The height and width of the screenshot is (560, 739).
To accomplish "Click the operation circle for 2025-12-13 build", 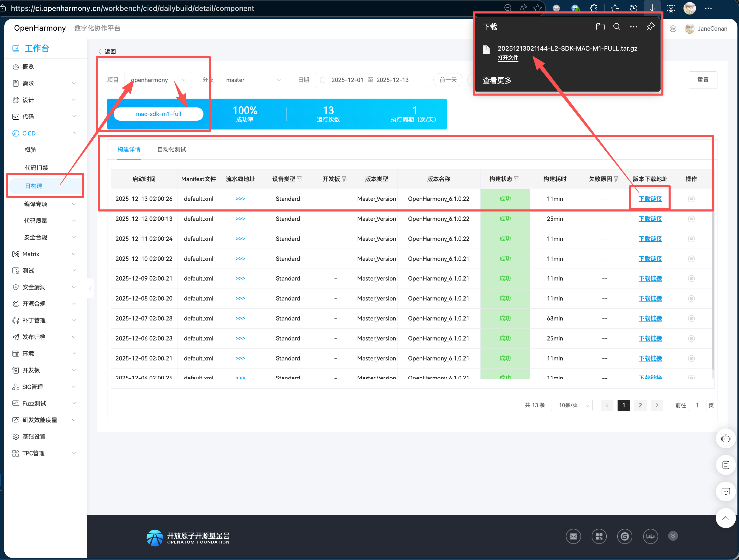I will click(x=691, y=199).
